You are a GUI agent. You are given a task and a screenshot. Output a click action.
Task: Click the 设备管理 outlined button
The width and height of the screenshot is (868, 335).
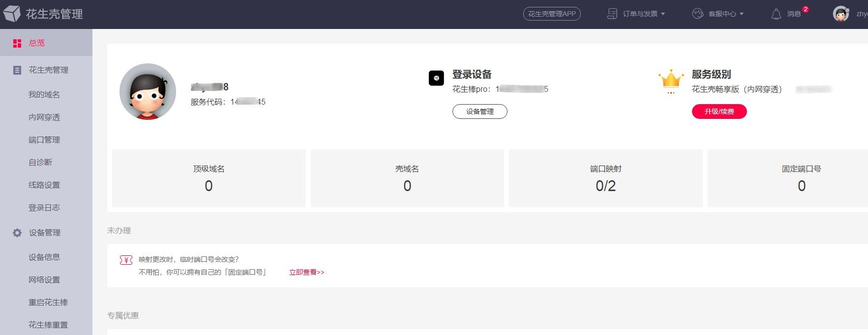pyautogui.click(x=480, y=112)
